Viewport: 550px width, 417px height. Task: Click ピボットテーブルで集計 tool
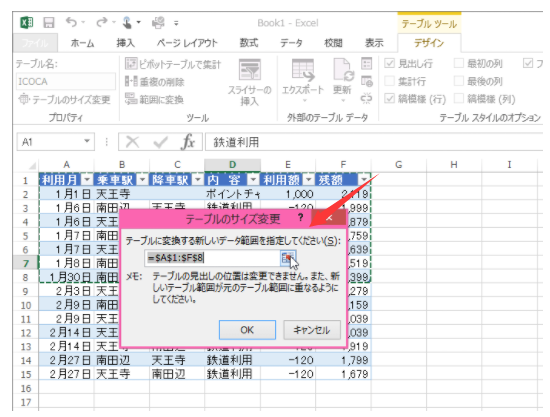(173, 64)
